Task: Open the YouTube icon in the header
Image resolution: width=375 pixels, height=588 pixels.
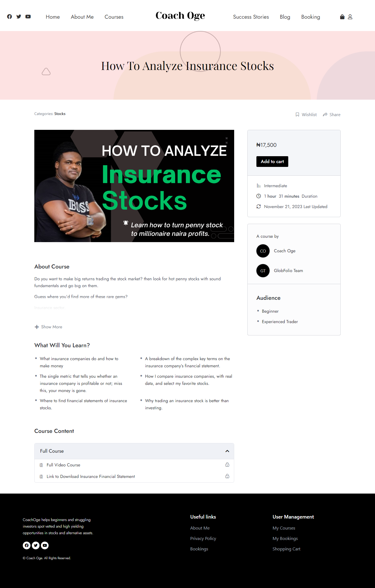Action: (28, 16)
